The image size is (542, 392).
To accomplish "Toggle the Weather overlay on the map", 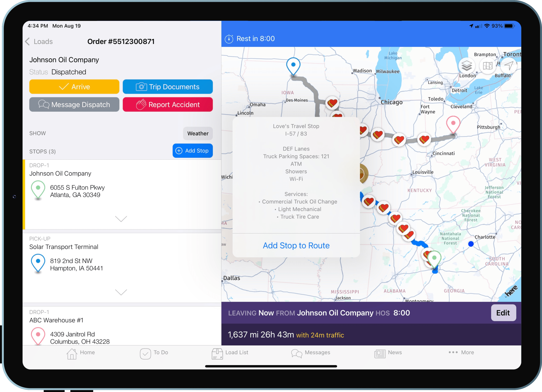I will pyautogui.click(x=198, y=133).
